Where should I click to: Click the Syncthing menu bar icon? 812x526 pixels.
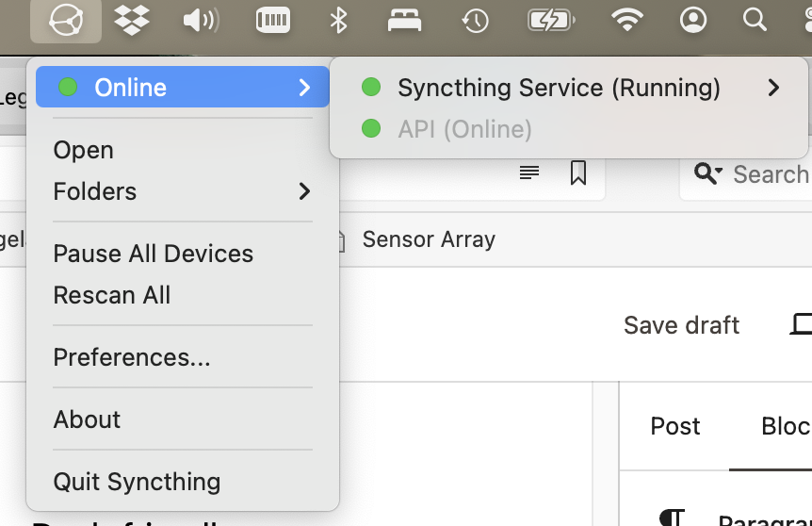[65, 21]
